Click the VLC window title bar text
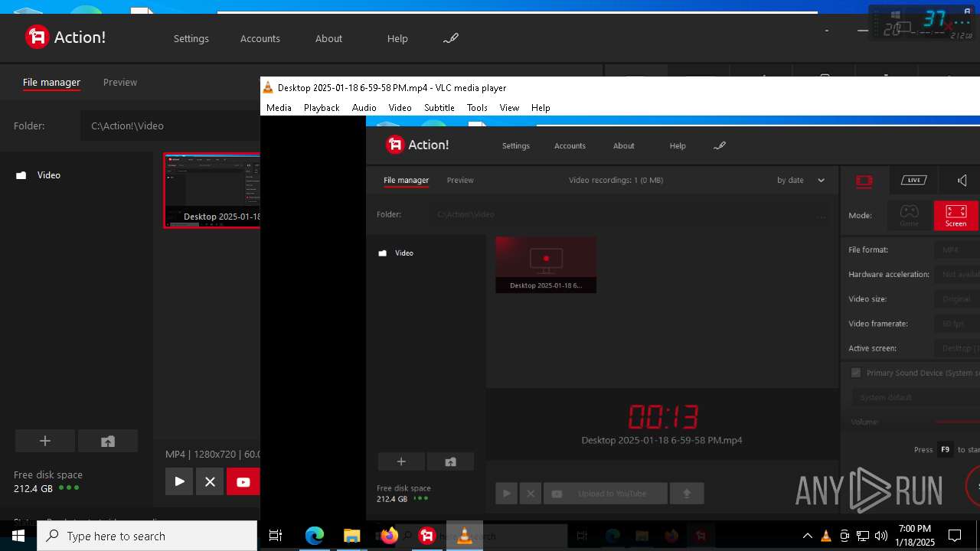The height and width of the screenshot is (551, 980). pos(392,87)
